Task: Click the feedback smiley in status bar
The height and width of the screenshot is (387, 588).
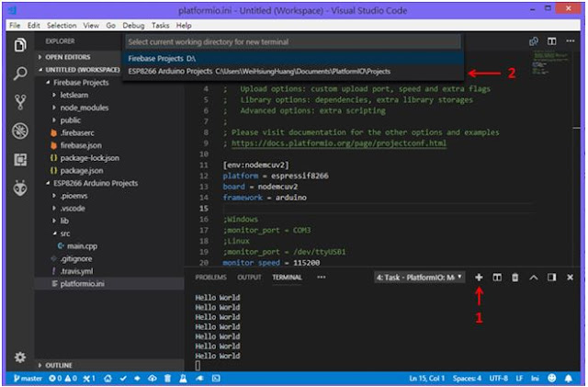Action: (552, 378)
